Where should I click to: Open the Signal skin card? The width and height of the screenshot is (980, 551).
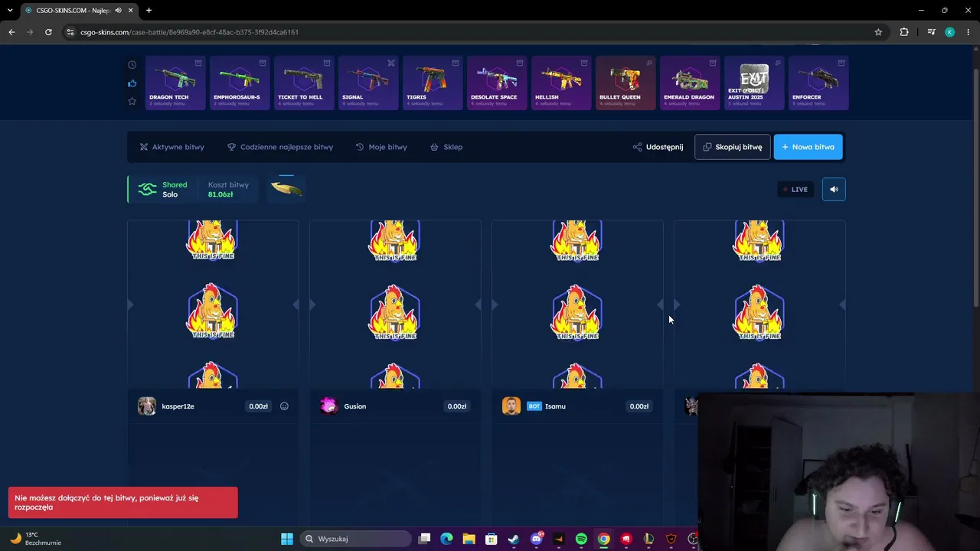(x=368, y=83)
